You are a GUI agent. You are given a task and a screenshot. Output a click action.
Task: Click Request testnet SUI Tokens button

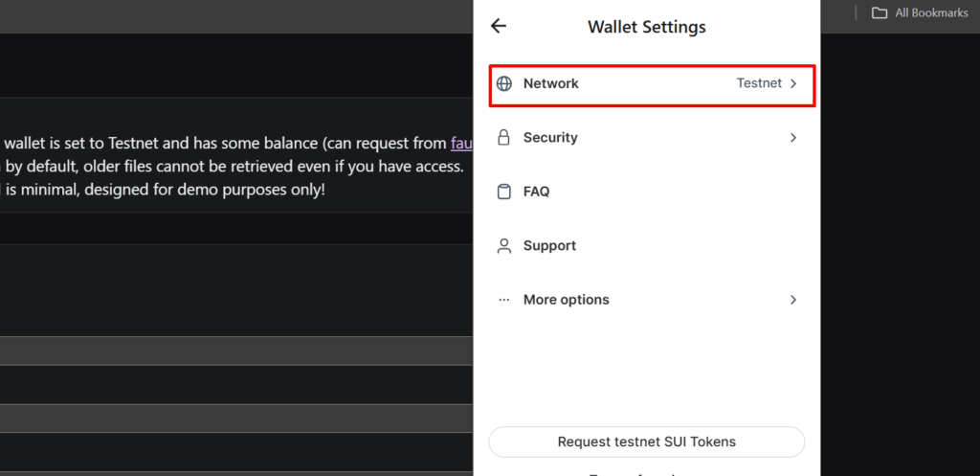647,442
